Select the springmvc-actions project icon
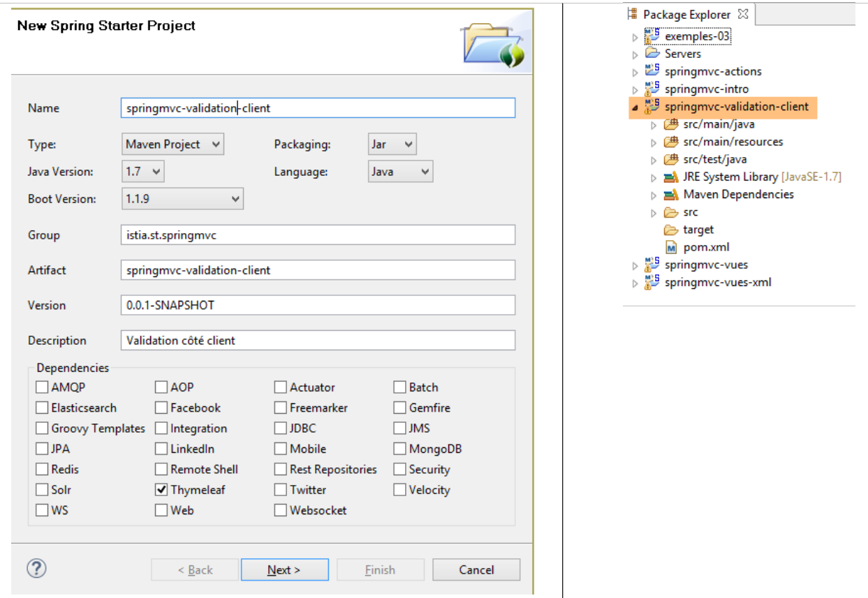This screenshot has width=868, height=598. [x=652, y=71]
